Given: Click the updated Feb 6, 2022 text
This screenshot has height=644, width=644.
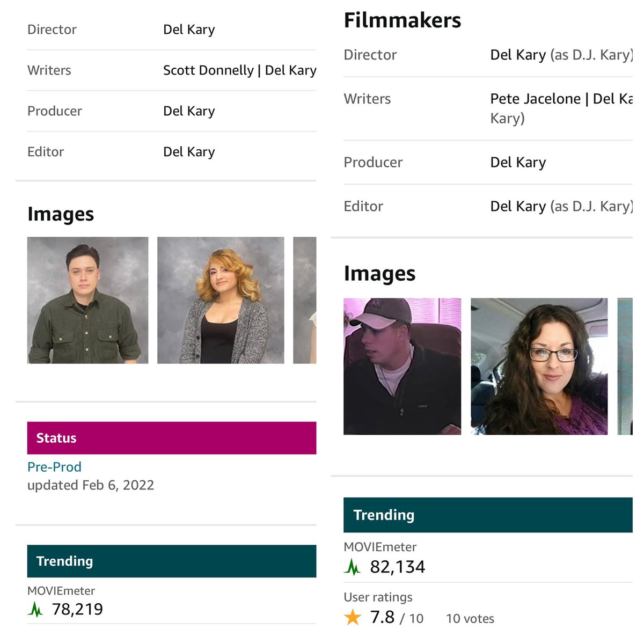Looking at the screenshot, I should [x=91, y=485].
